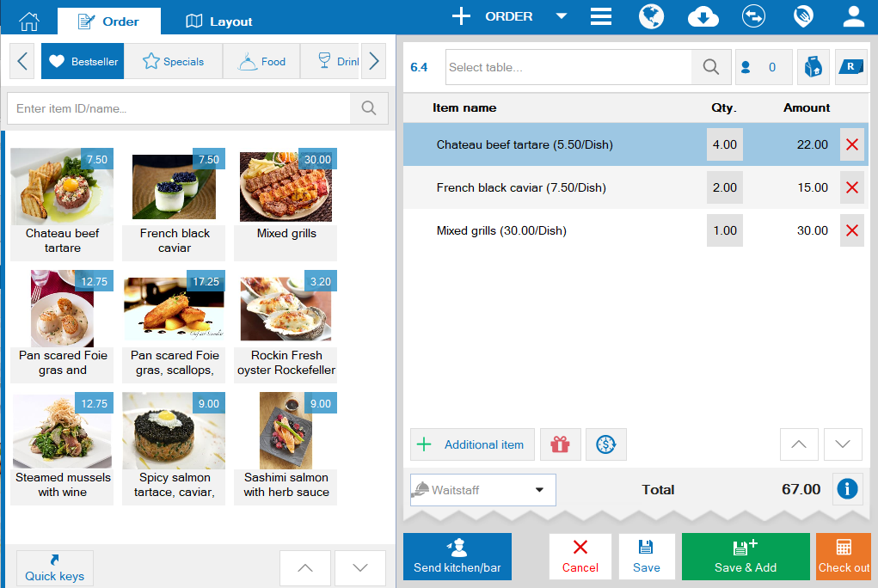Show previous menu categories arrow
The image size is (878, 588).
[22, 60]
